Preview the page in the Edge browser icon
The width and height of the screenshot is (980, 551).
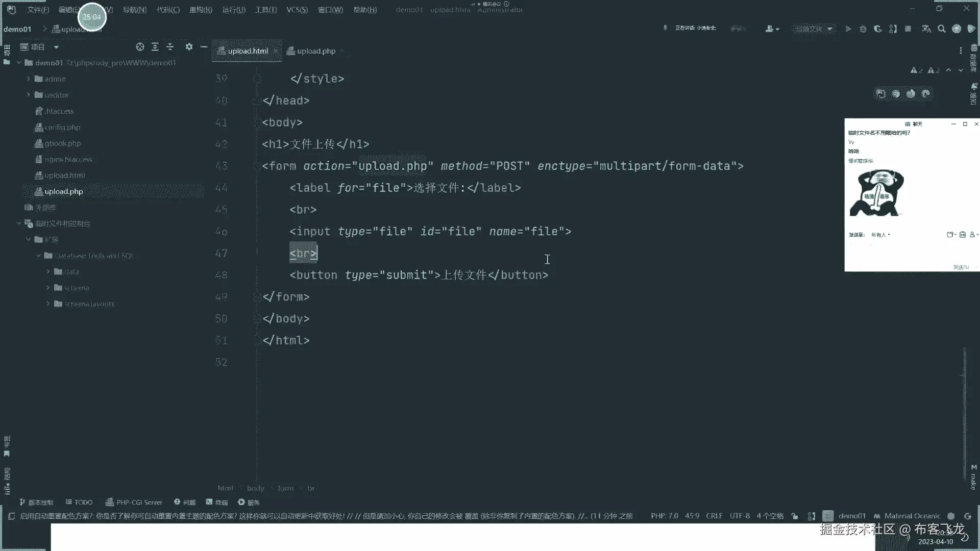coord(926,94)
